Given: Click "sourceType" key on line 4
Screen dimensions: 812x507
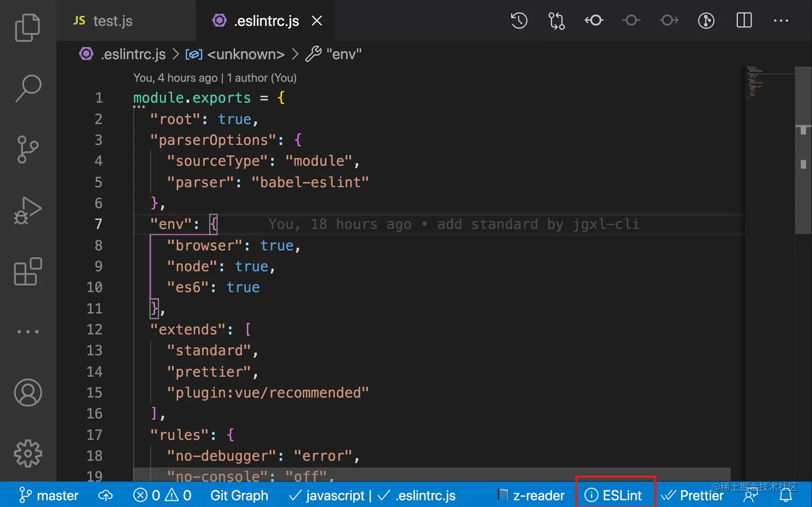Looking at the screenshot, I should 217,161.
